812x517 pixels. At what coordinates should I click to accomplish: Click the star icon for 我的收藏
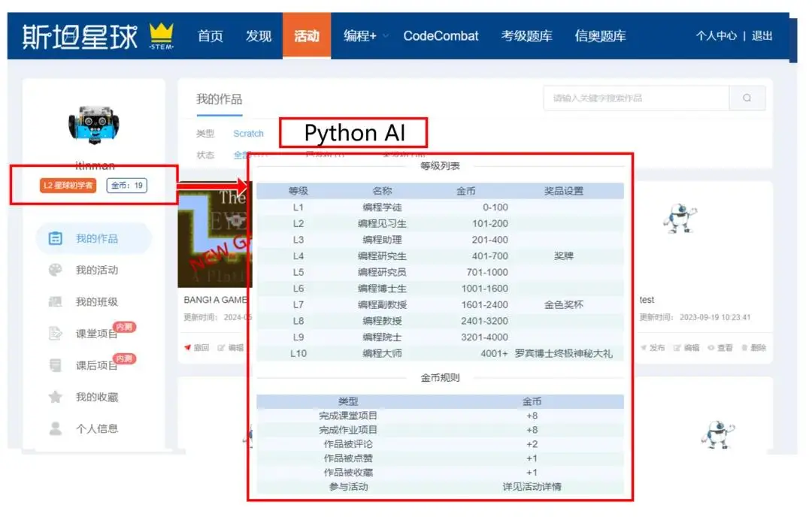coord(56,397)
